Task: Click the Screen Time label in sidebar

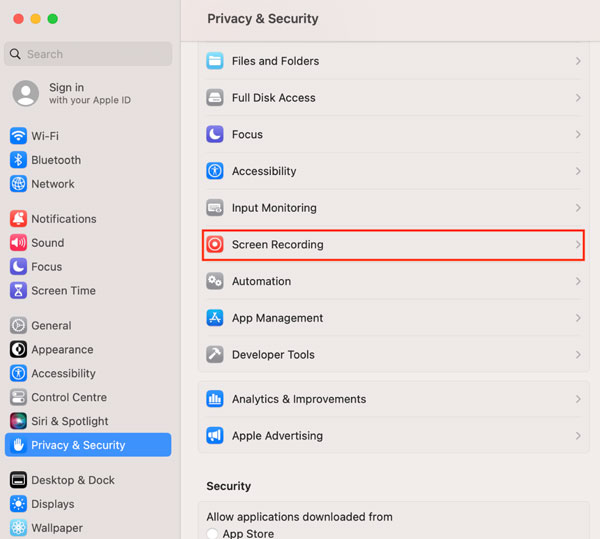Action: tap(63, 291)
